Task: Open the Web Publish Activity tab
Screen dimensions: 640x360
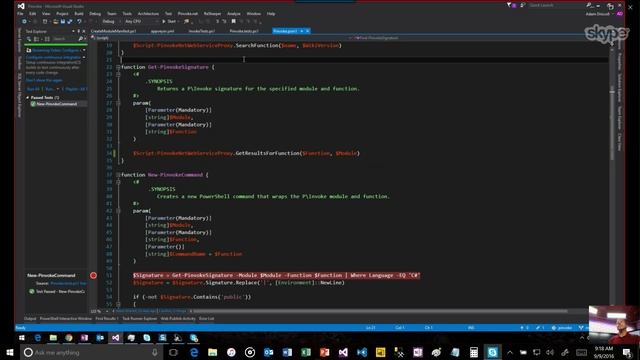Action: (x=178, y=319)
